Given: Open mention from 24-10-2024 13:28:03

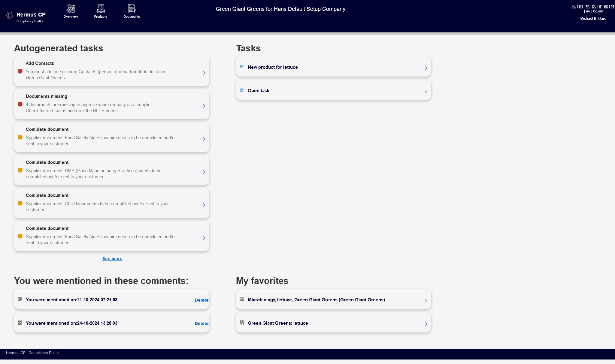Looking at the screenshot, I should pos(71,323).
